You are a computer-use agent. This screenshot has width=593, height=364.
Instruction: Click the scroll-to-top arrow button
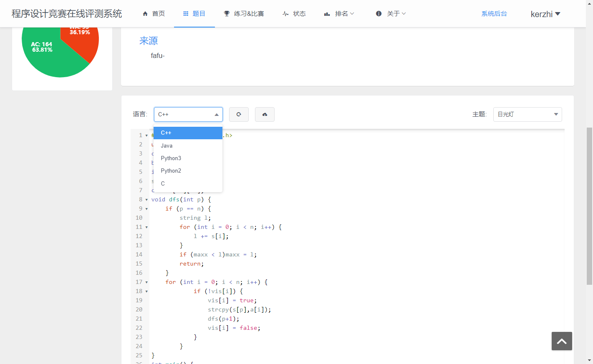point(561,341)
